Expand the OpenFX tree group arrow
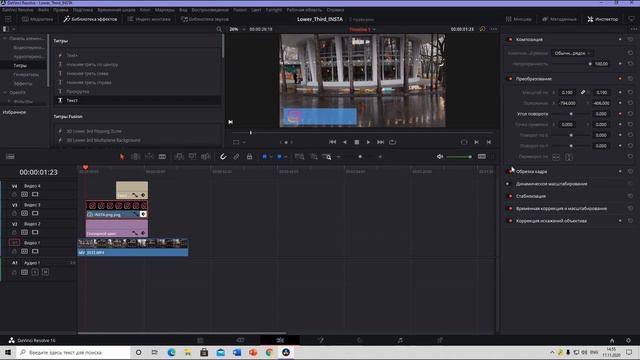The height and width of the screenshot is (360, 640). [x=5, y=93]
